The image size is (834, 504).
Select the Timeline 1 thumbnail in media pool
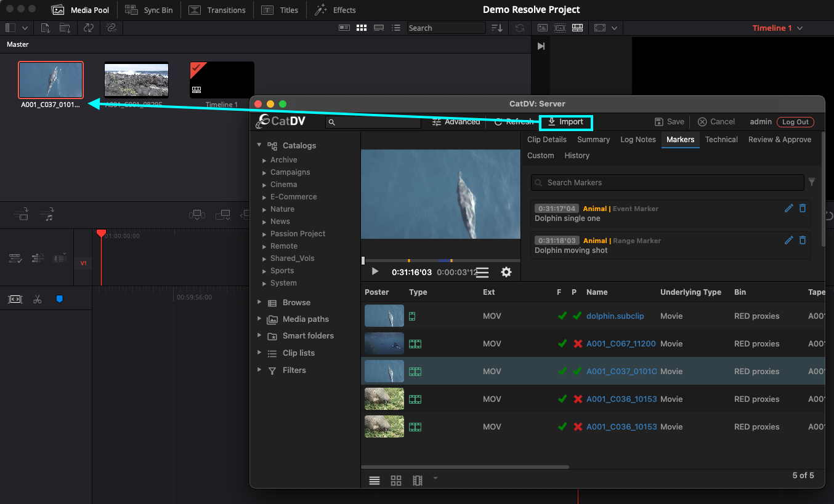222,80
